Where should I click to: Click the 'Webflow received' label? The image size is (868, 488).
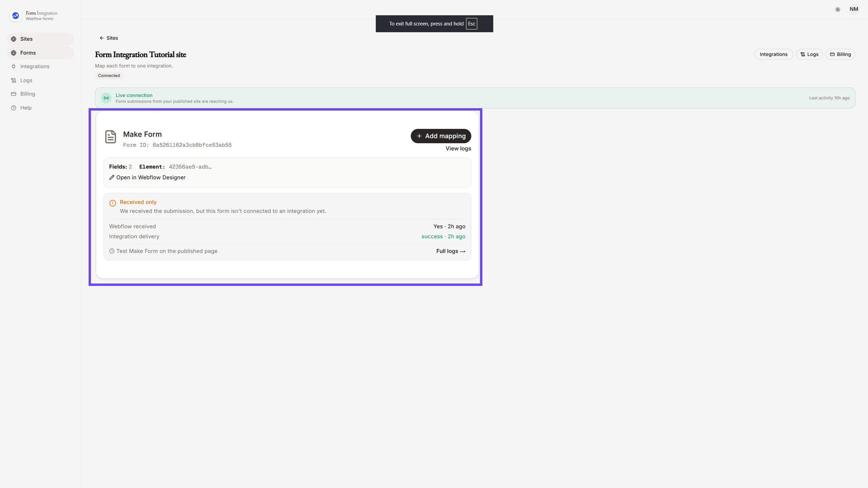click(x=132, y=226)
